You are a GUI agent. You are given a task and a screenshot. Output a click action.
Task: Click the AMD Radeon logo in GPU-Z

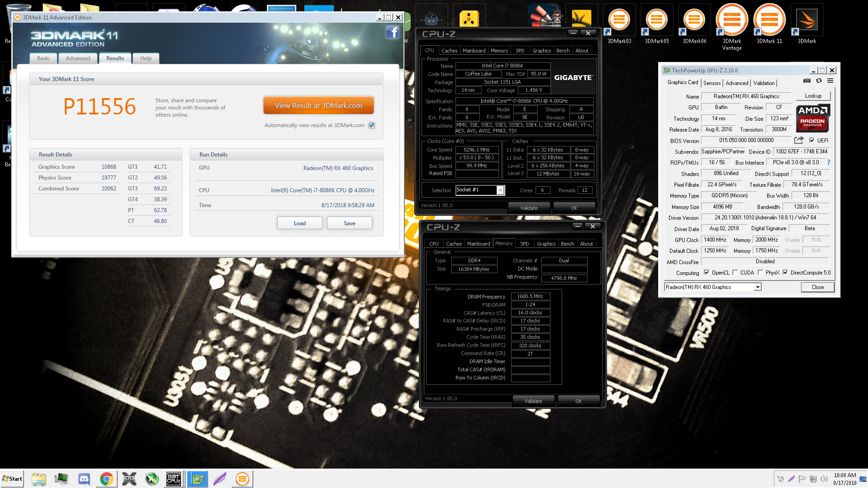[x=813, y=118]
